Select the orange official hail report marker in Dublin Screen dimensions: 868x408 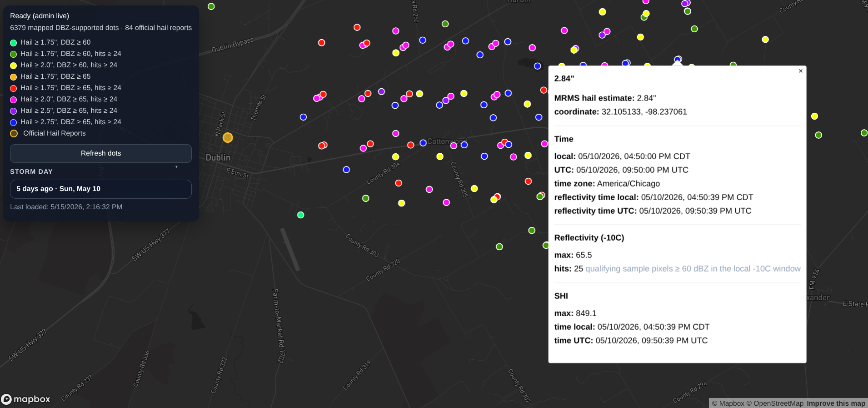pyautogui.click(x=228, y=137)
